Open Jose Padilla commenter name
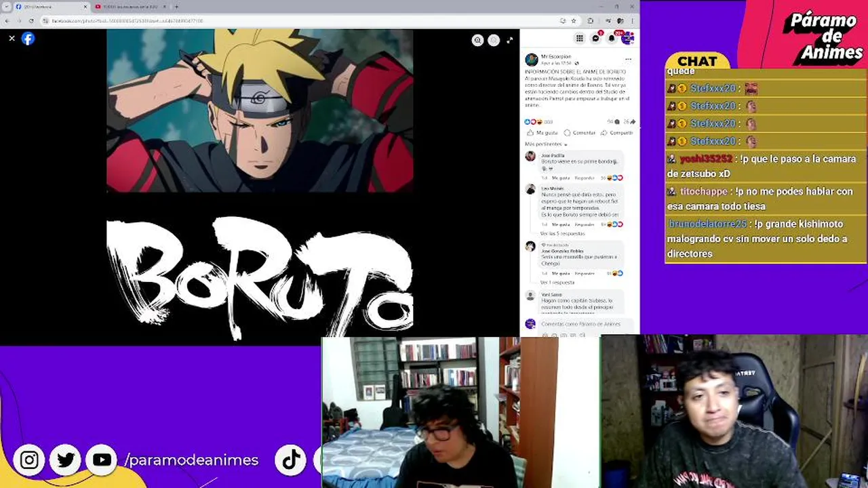868x488 pixels. pyautogui.click(x=553, y=156)
